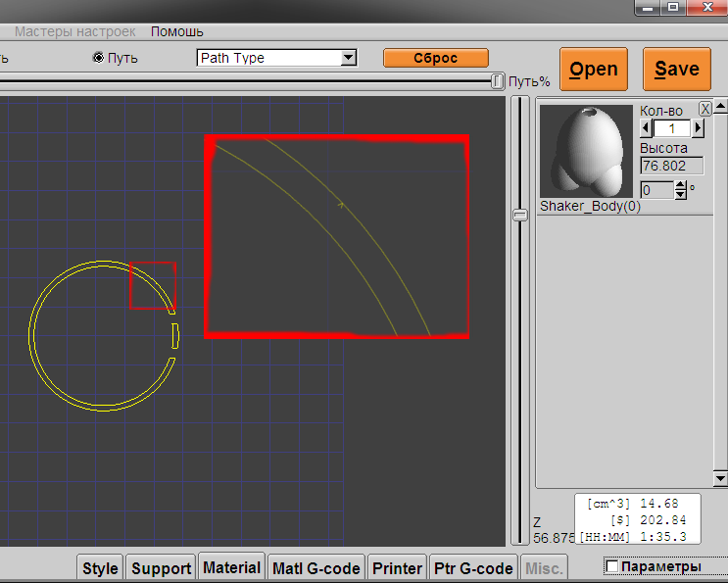This screenshot has height=583, width=728.
Task: Click rotation angle up arrow
Action: (681, 184)
